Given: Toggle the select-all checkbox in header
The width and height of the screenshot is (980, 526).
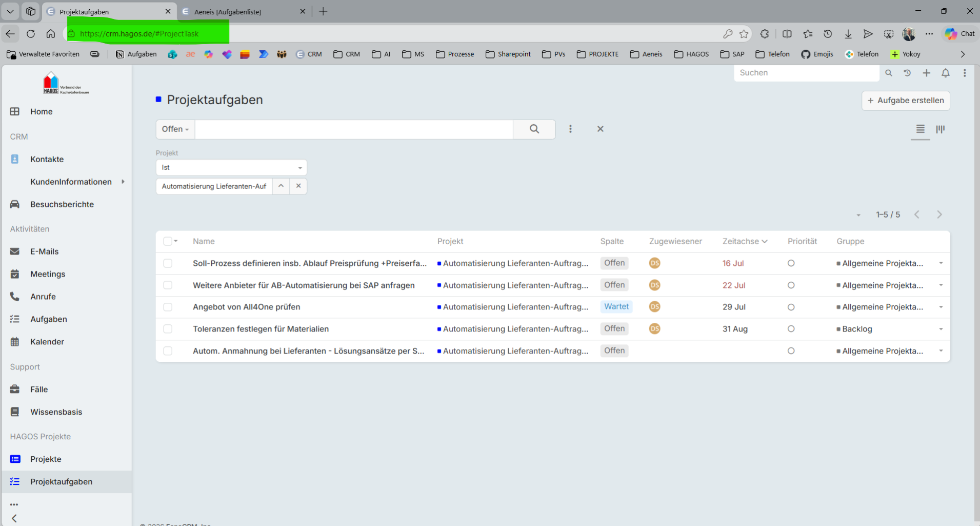Looking at the screenshot, I should click(x=168, y=241).
